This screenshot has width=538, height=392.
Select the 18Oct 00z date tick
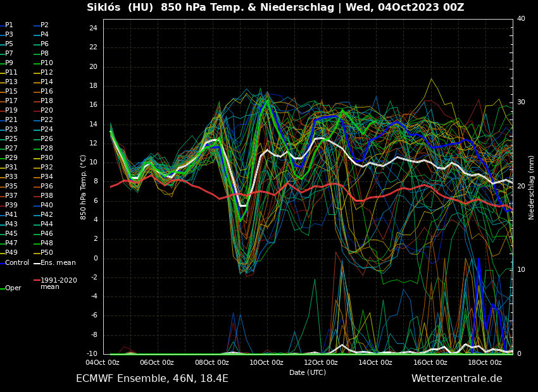point(485,362)
